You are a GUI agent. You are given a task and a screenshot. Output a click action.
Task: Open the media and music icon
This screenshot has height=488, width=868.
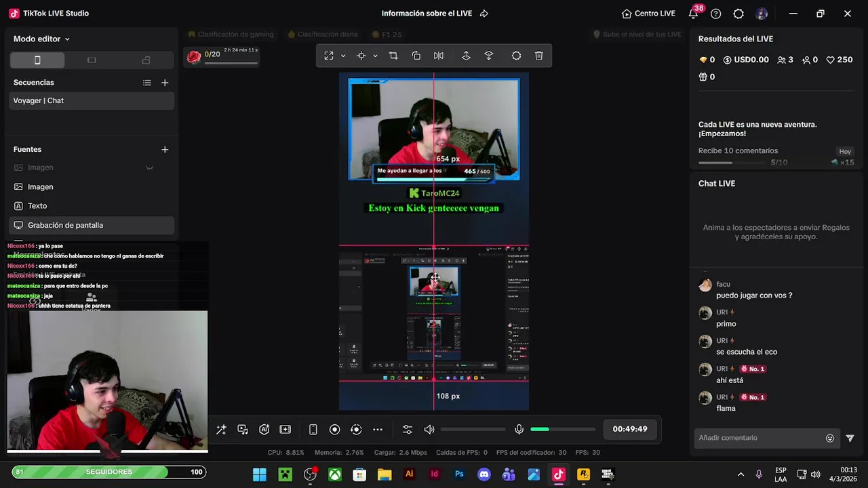(243, 429)
